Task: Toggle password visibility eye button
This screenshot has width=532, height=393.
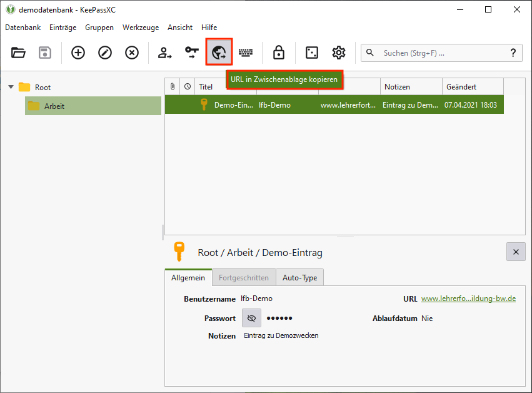Action: 251,318
